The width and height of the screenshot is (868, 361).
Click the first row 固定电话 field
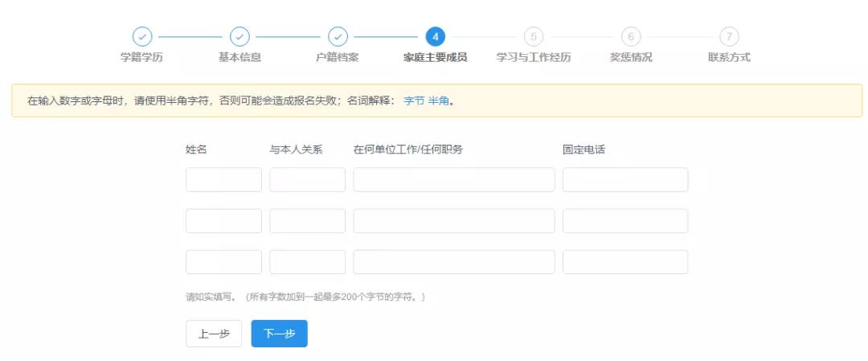(x=624, y=180)
